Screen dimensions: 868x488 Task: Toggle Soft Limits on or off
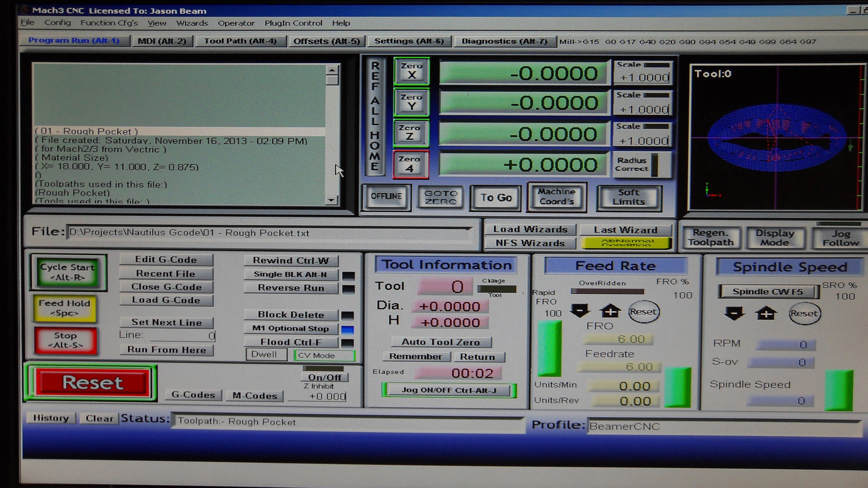point(629,197)
